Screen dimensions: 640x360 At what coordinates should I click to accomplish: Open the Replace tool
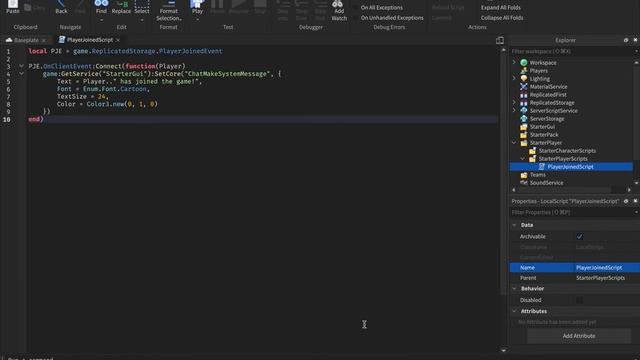click(121, 7)
